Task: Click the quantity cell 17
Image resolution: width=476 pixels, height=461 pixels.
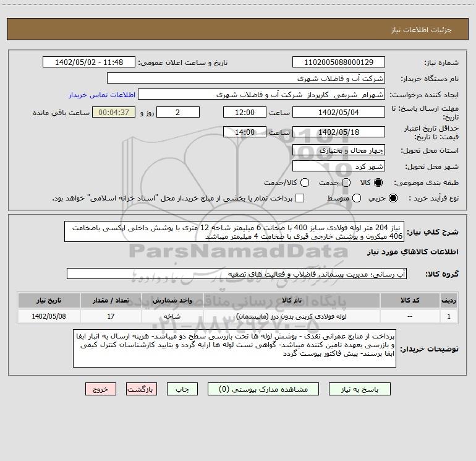Action: (x=111, y=316)
